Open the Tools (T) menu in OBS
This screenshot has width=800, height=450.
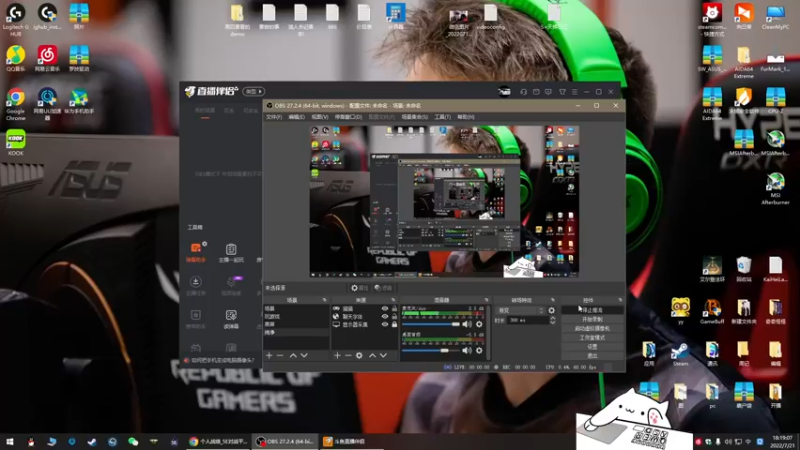coord(442,117)
